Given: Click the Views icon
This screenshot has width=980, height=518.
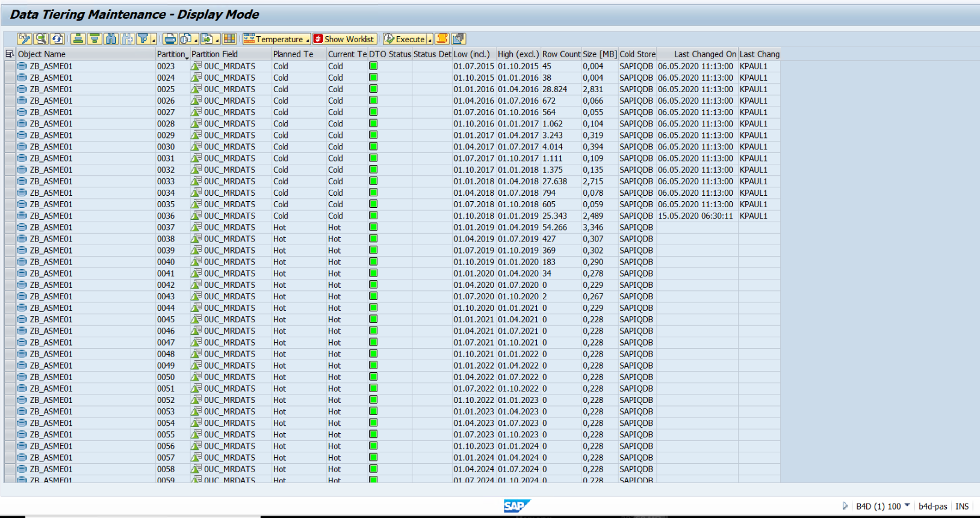Looking at the screenshot, I should 186,39.
